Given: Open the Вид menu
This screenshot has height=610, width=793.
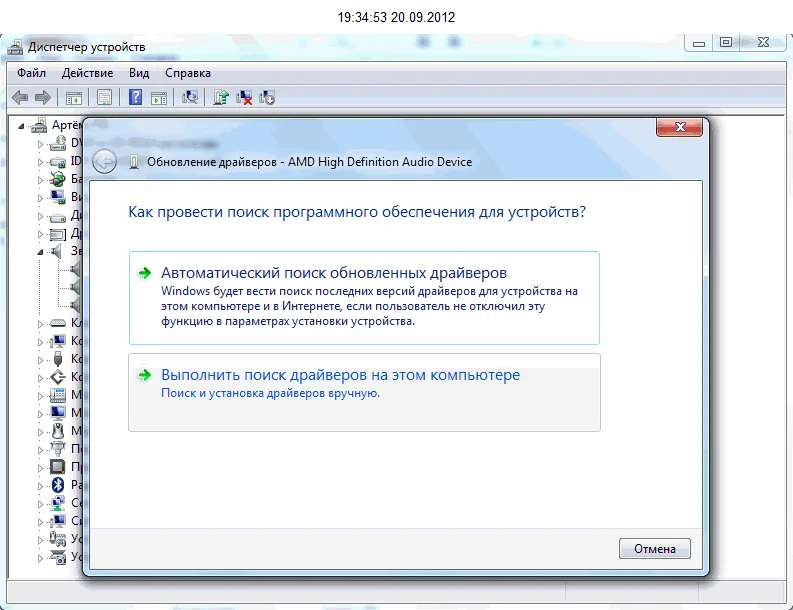Looking at the screenshot, I should click(x=139, y=73).
